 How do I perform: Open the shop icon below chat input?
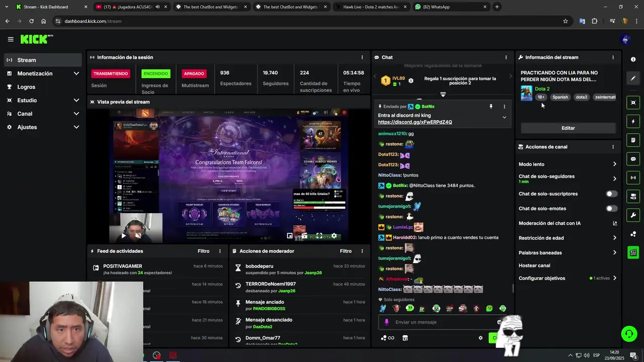click(x=405, y=338)
